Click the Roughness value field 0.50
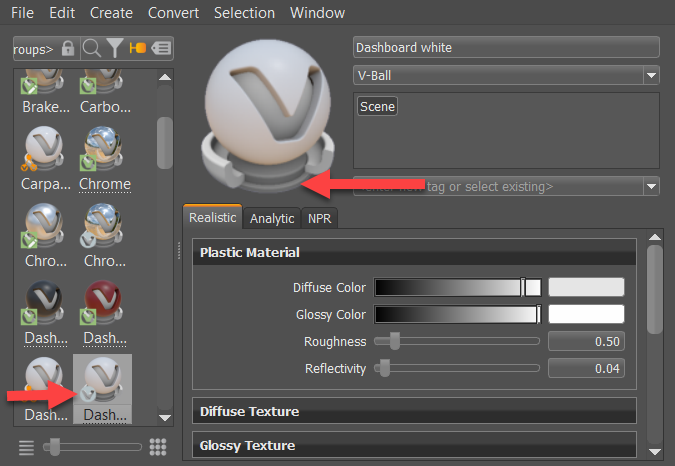This screenshot has width=675, height=466. pyautogui.click(x=586, y=341)
